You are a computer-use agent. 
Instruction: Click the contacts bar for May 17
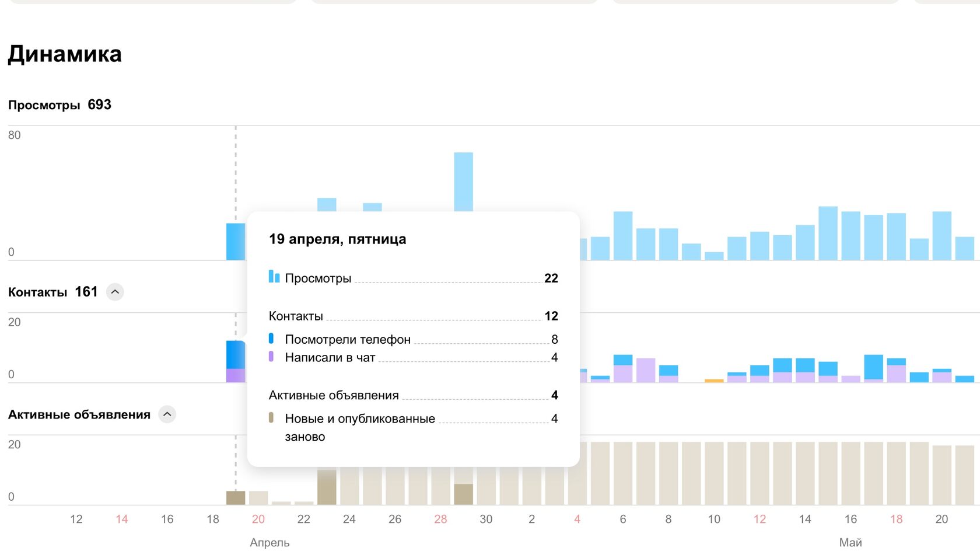coord(873,368)
